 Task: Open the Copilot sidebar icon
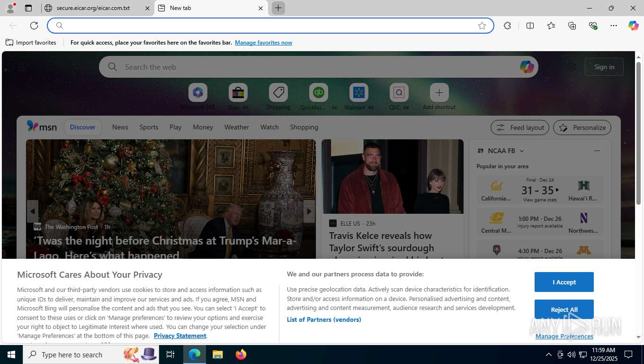tap(634, 26)
